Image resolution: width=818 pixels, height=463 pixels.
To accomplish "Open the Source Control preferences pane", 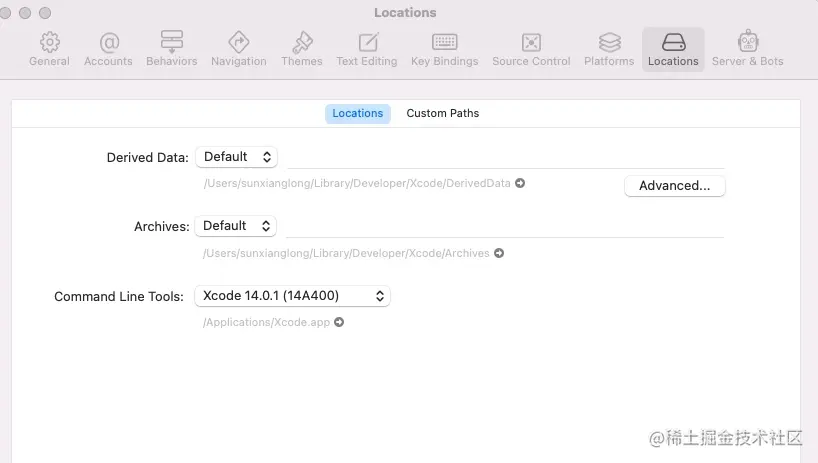I will coord(531,50).
